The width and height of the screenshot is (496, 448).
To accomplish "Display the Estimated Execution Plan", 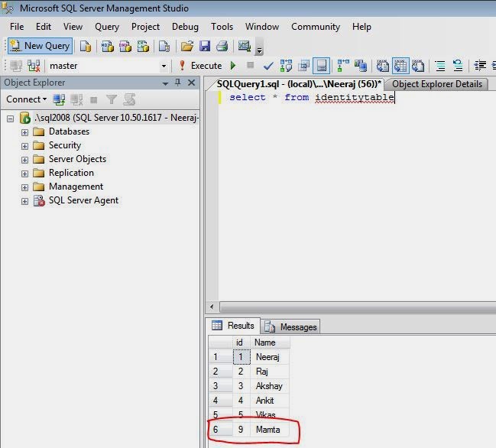I will (286, 66).
